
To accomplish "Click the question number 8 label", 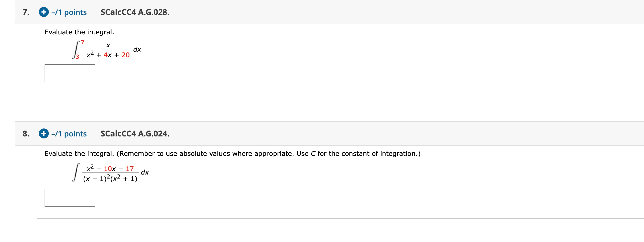I will pyautogui.click(x=26, y=134).
